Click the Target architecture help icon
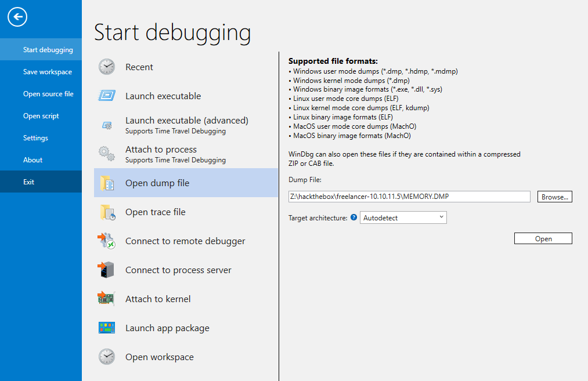This screenshot has width=588, height=381. pyautogui.click(x=354, y=218)
